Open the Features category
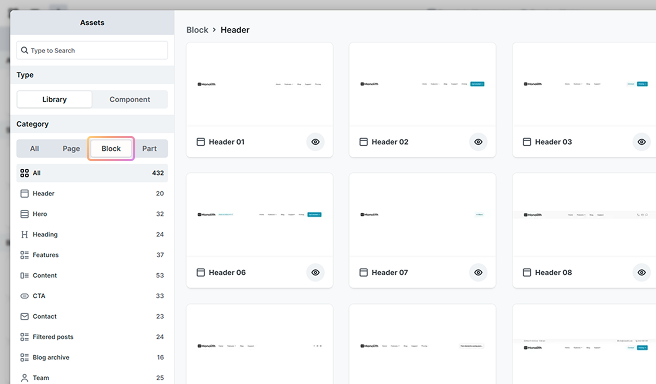The height and width of the screenshot is (384, 656). 92,255
